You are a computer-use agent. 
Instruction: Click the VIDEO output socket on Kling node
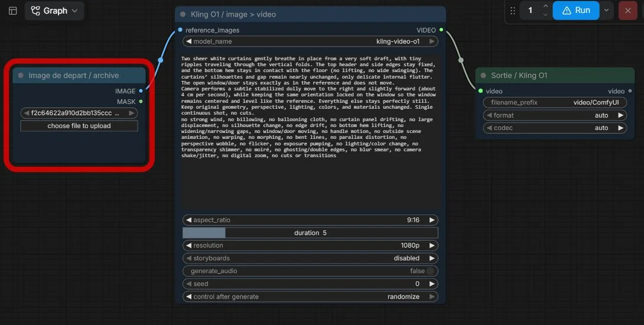441,30
